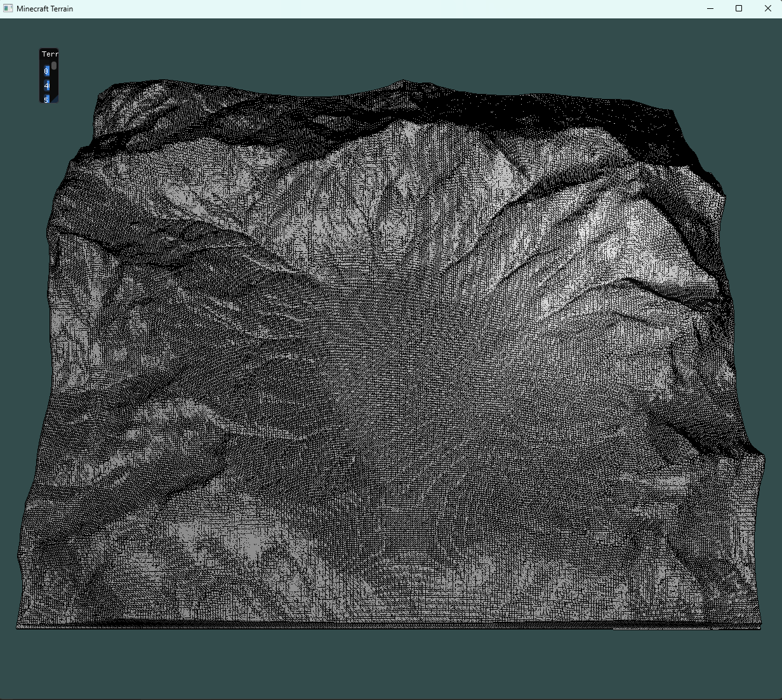The height and width of the screenshot is (700, 782).
Task: Close the Minecraft Terrain window
Action: click(767, 9)
